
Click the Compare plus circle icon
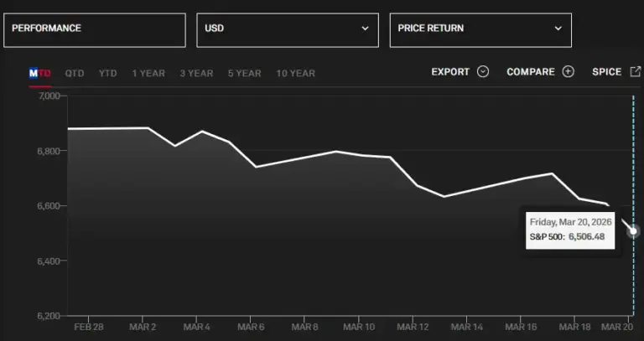(569, 72)
